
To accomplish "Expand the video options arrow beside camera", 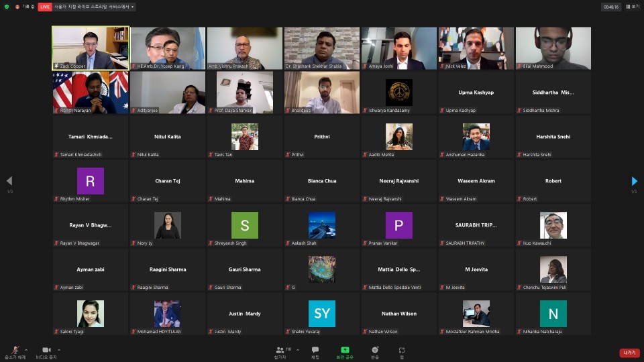I will pyautogui.click(x=59, y=349).
